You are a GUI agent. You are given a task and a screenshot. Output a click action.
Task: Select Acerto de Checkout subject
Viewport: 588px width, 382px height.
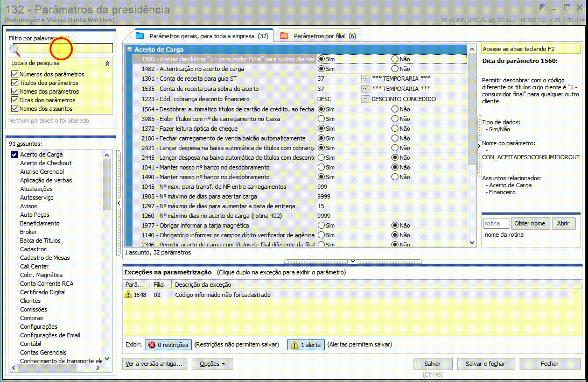point(46,163)
